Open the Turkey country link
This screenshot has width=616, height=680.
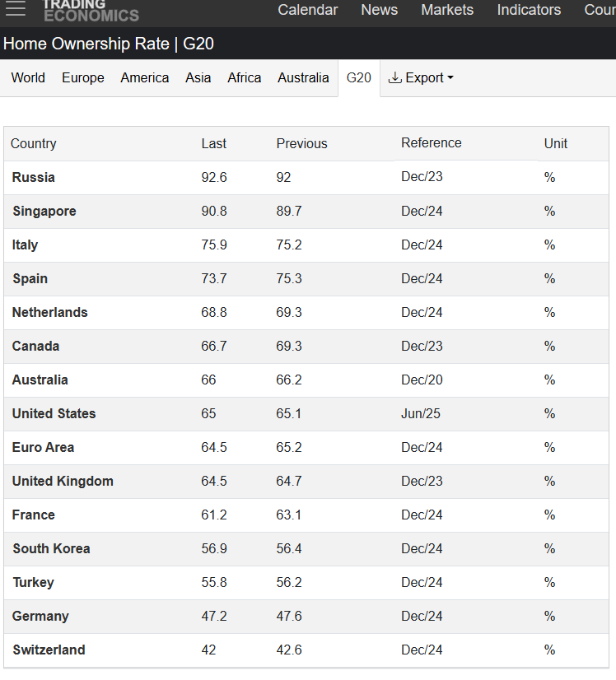pos(34,582)
